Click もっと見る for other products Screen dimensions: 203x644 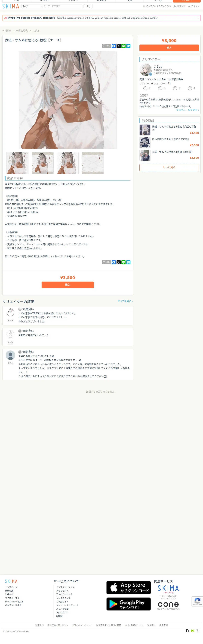169,167
